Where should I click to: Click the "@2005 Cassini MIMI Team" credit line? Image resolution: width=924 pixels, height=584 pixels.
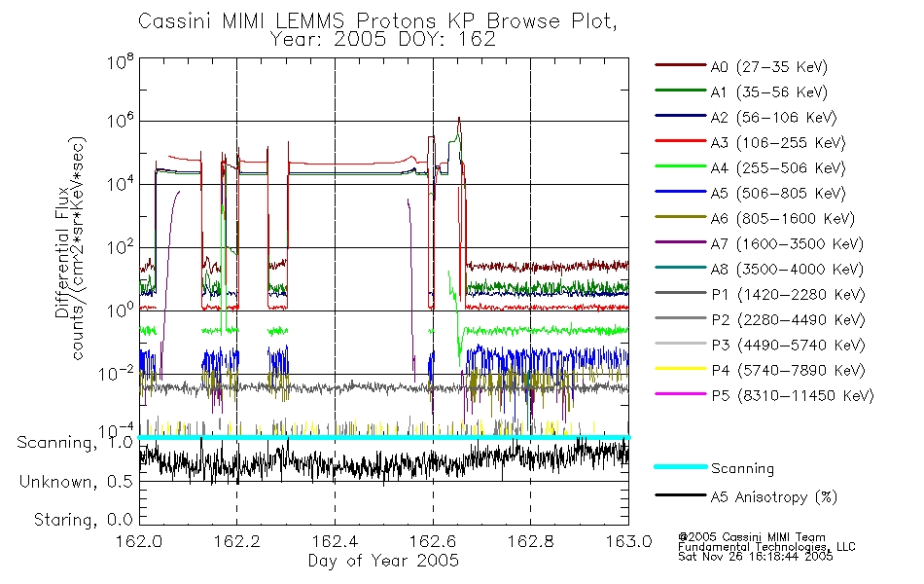click(751, 537)
